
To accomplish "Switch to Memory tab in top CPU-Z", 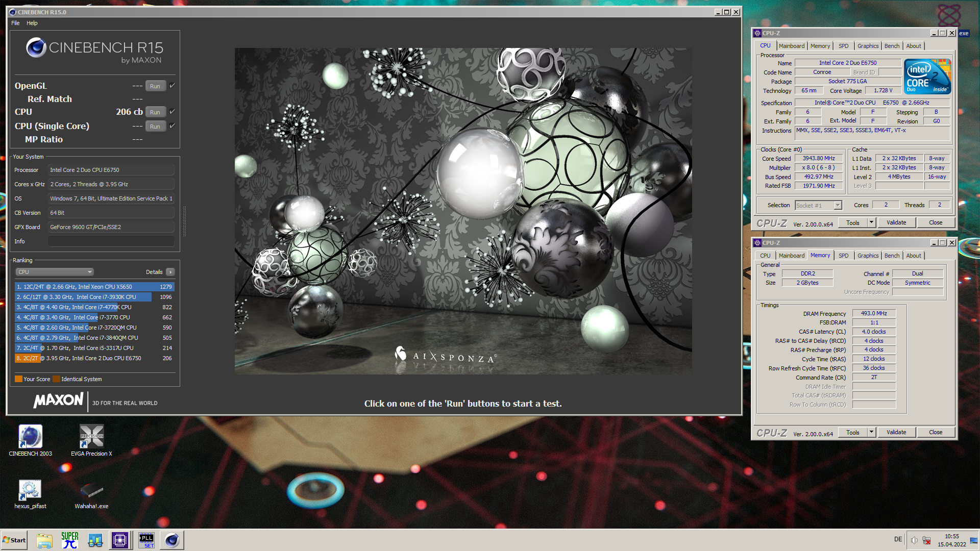I will 820,46.
